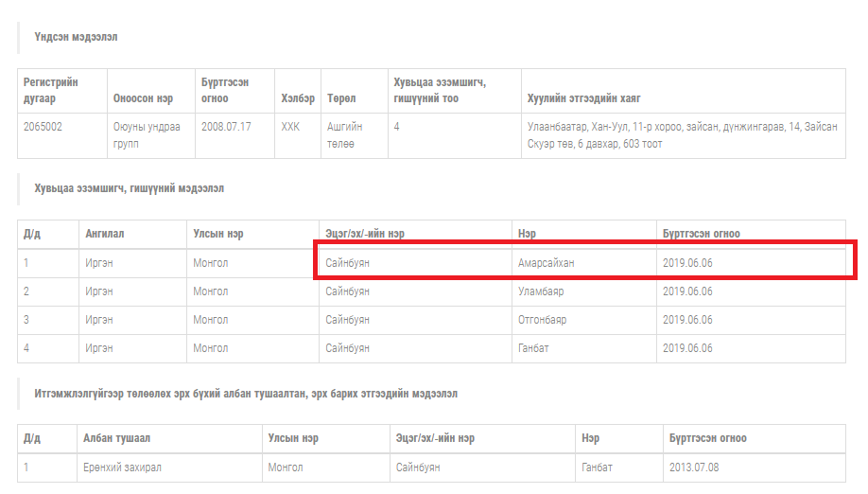This screenshot has height=494, width=868.
Task: Select the shareholder name Уламбаяр
Action: click(x=541, y=291)
